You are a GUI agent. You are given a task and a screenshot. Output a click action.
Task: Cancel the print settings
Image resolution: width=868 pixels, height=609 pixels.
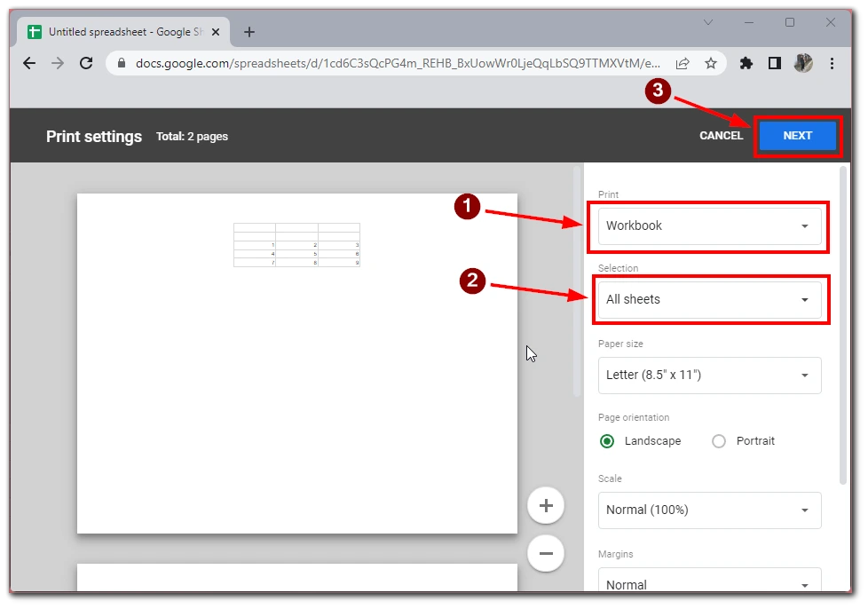click(721, 136)
